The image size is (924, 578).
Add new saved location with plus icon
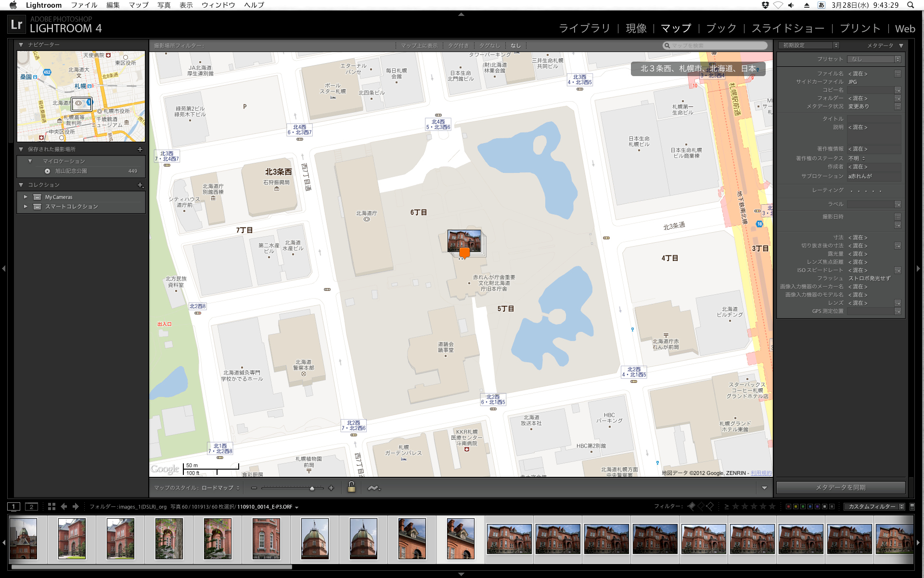[x=140, y=149]
